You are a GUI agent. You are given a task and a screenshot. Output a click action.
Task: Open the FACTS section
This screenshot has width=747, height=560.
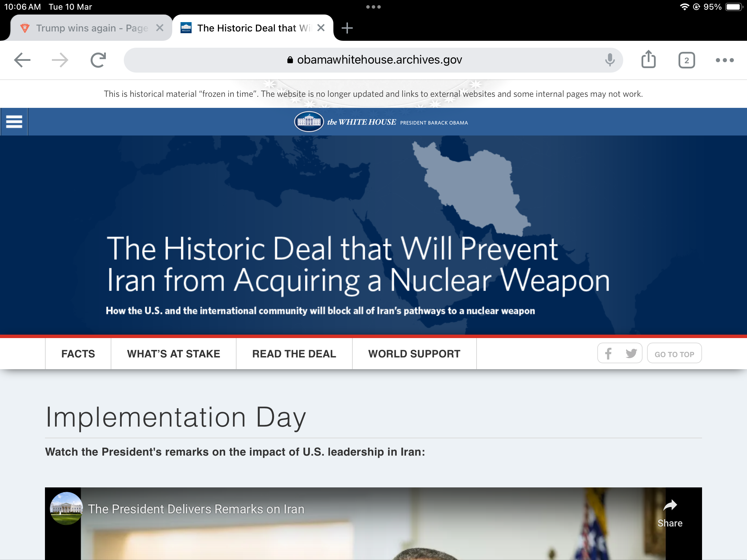point(78,354)
